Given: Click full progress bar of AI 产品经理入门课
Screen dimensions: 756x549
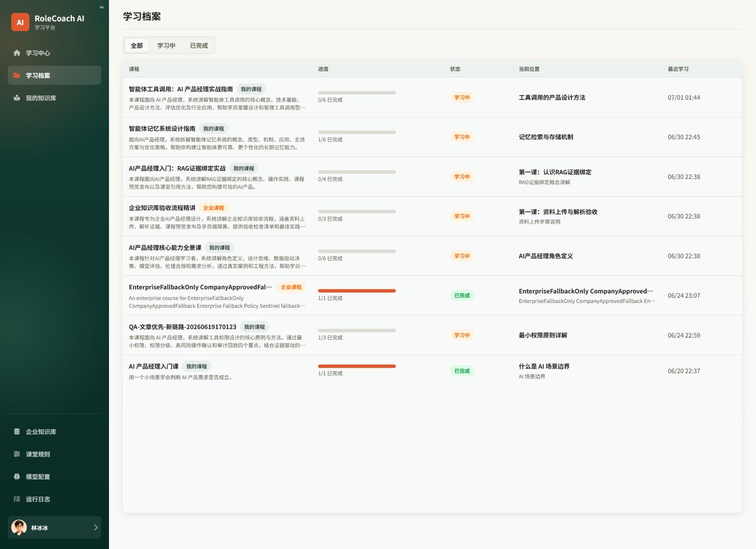Looking at the screenshot, I should [x=357, y=366].
